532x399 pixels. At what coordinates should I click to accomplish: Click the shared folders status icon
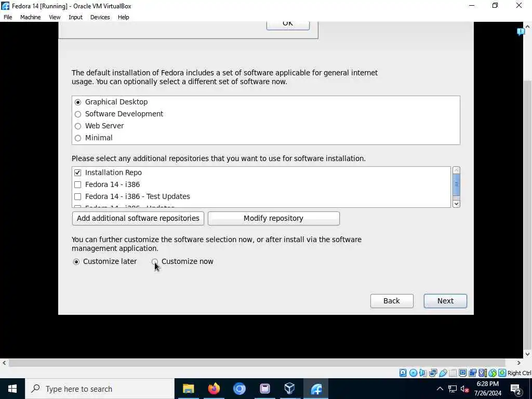pyautogui.click(x=453, y=373)
